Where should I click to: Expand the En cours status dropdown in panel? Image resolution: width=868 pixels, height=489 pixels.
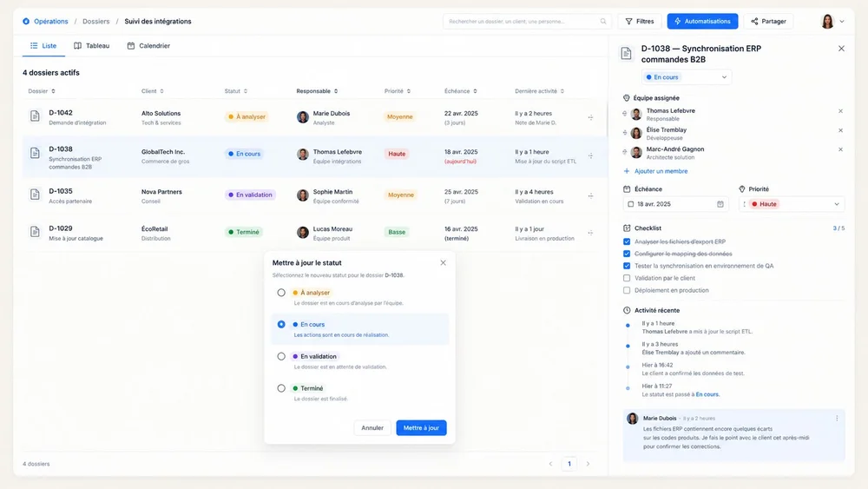click(x=687, y=77)
